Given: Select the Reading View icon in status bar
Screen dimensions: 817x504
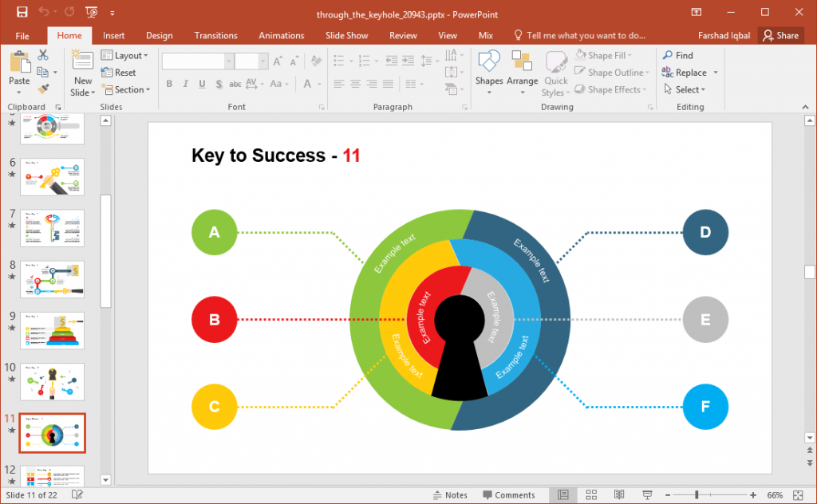Looking at the screenshot, I should (619, 494).
